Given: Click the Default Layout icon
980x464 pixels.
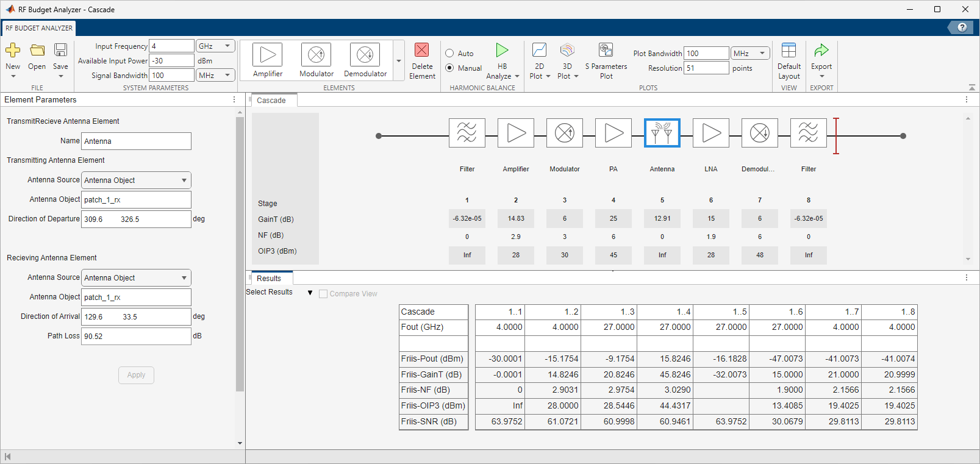Looking at the screenshot, I should pos(789,50).
